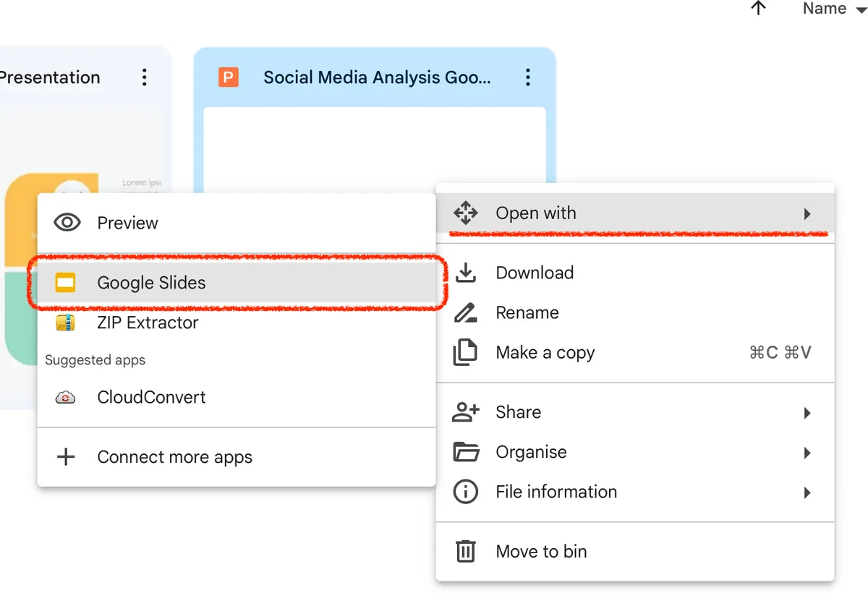
Task: Select File information menu entry
Action: (x=635, y=492)
